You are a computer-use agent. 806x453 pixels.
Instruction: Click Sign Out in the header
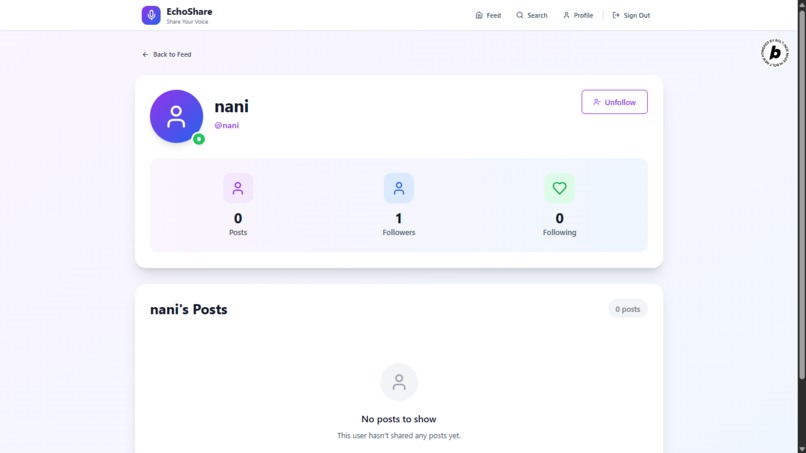pyautogui.click(x=631, y=15)
